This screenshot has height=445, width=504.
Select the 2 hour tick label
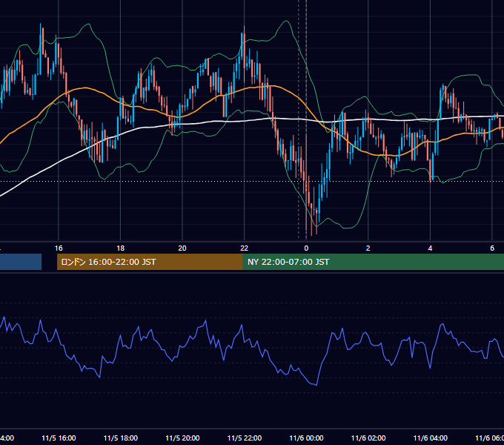(x=368, y=248)
